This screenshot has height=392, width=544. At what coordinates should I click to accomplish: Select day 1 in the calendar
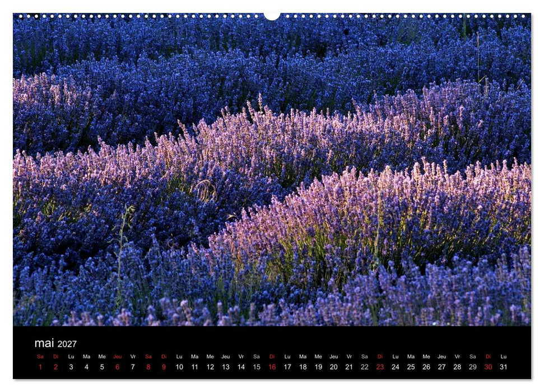[40, 367]
